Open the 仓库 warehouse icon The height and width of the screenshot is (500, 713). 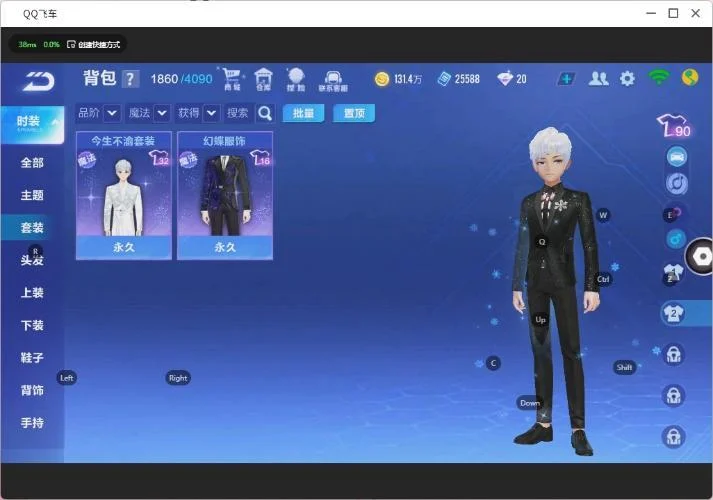click(264, 79)
